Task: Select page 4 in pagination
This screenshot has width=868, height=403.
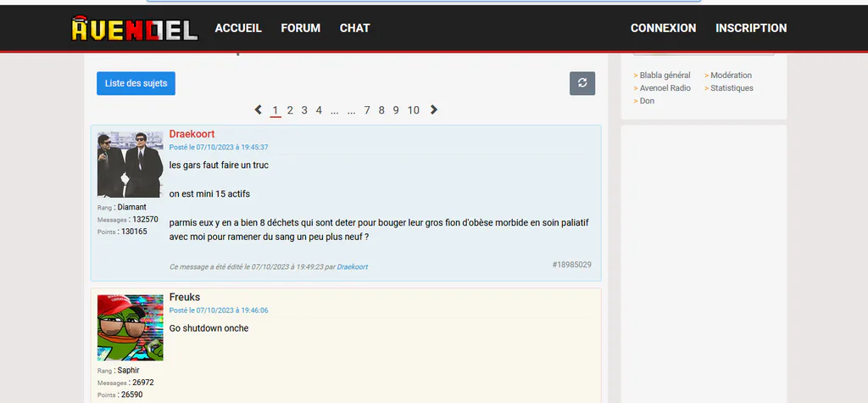Action: point(319,110)
